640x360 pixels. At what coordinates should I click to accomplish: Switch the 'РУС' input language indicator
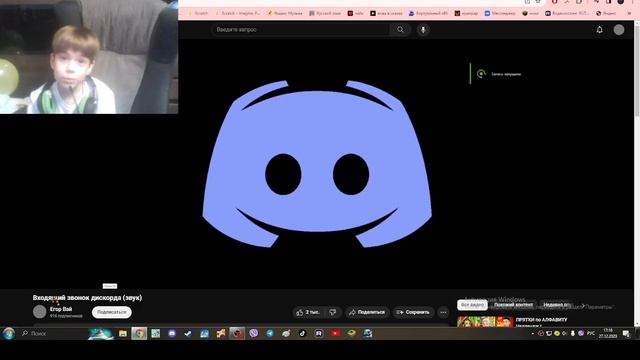591,333
